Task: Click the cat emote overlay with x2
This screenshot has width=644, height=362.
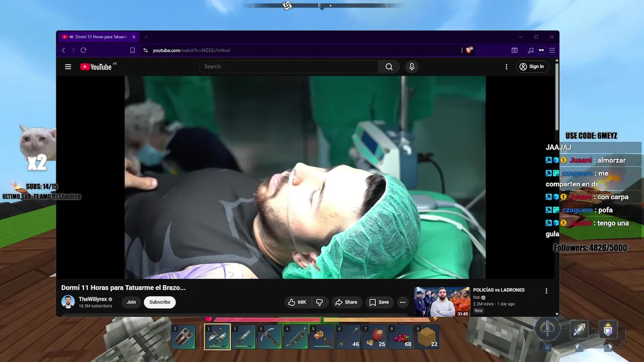Action: click(38, 148)
